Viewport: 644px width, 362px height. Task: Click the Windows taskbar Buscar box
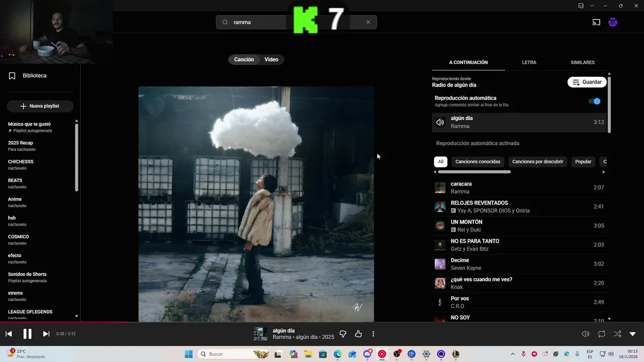click(x=234, y=354)
